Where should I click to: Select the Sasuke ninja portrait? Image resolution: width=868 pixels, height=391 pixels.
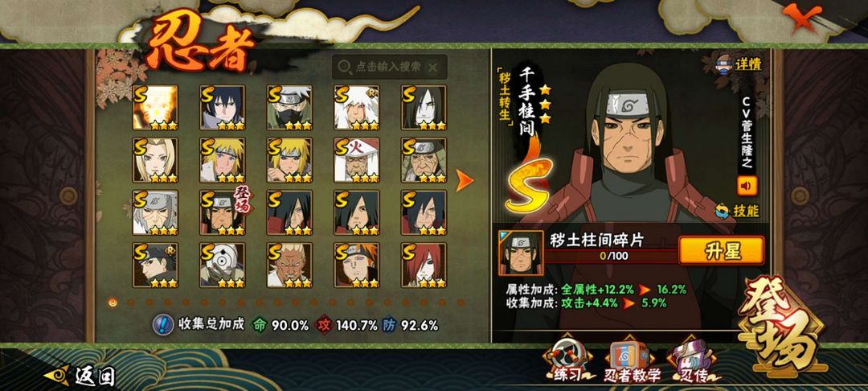[x=223, y=108]
